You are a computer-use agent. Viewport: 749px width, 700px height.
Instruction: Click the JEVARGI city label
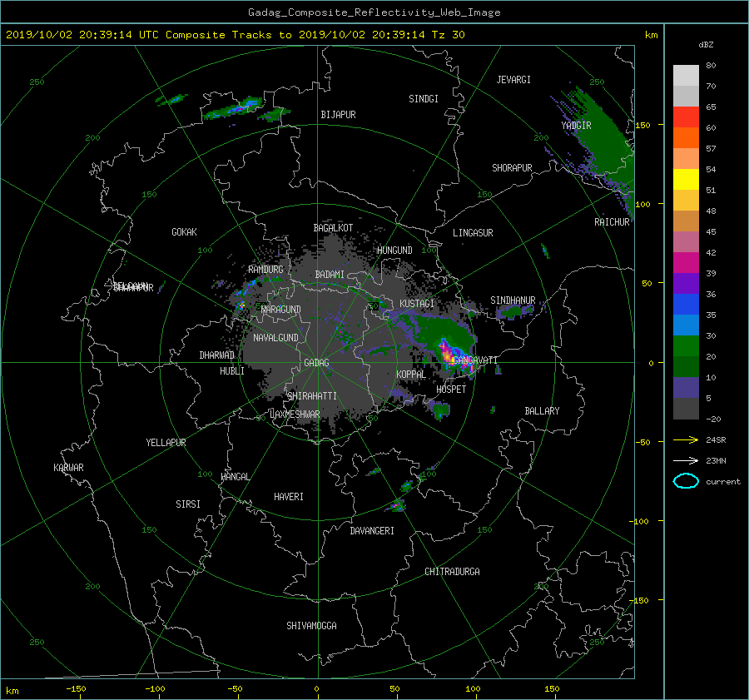513,80
